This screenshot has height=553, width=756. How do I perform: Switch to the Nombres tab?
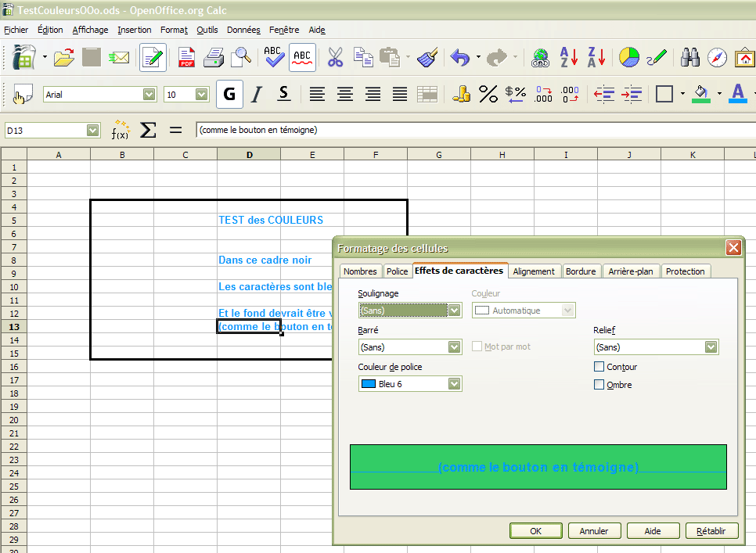[x=360, y=271]
